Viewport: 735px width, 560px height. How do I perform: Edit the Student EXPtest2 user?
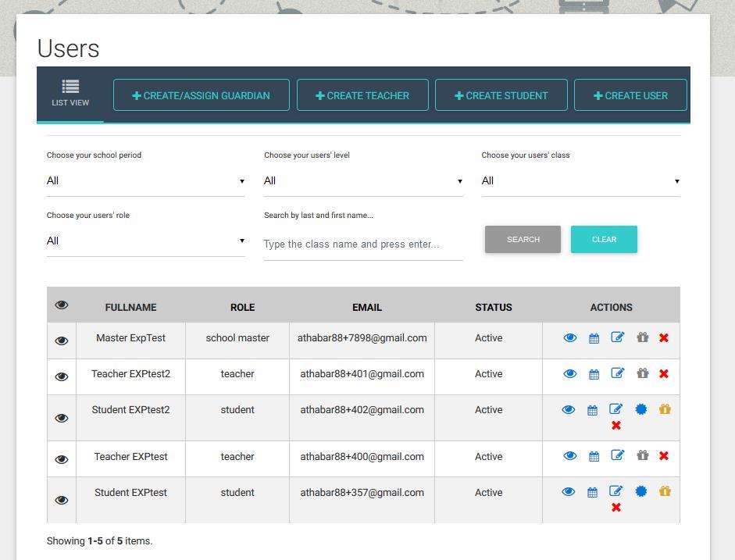click(x=616, y=409)
